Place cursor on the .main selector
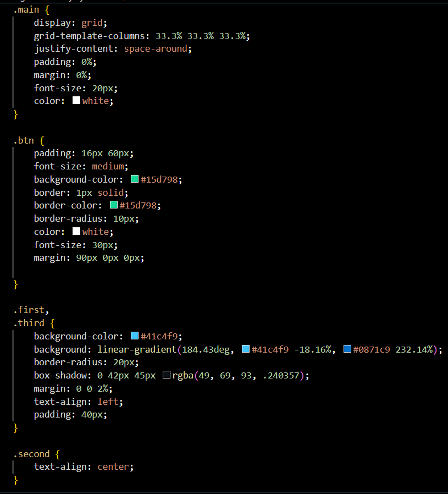 pyautogui.click(x=25, y=9)
